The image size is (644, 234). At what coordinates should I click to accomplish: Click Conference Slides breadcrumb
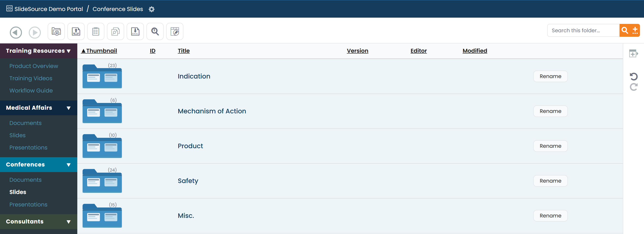(118, 9)
